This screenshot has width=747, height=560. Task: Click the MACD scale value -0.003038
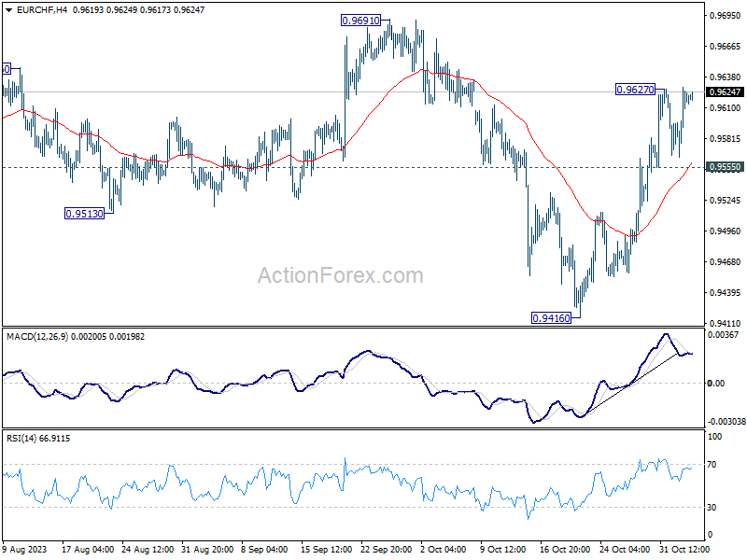coord(726,422)
